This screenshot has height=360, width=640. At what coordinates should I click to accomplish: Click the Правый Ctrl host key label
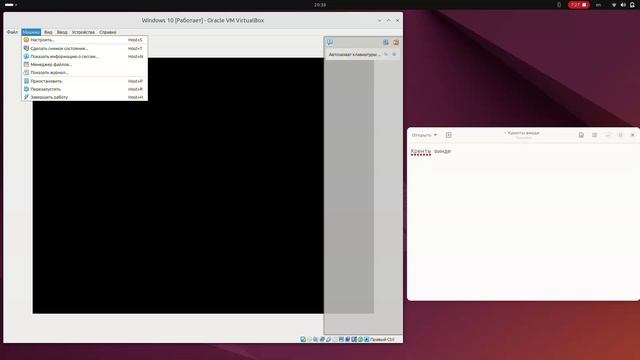(x=382, y=339)
